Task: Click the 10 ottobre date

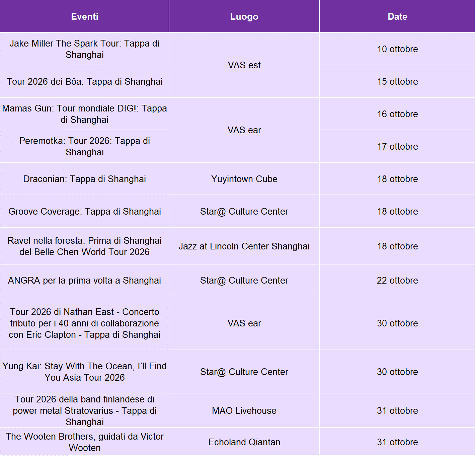Action: 397,49
